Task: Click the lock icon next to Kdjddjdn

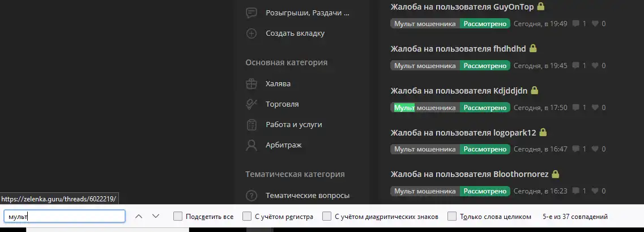Action: click(534, 90)
